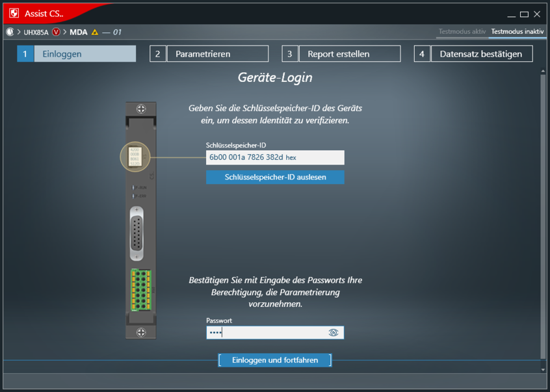Click the top screw of the device module
Viewport: 550px width, 392px height.
coord(141,109)
